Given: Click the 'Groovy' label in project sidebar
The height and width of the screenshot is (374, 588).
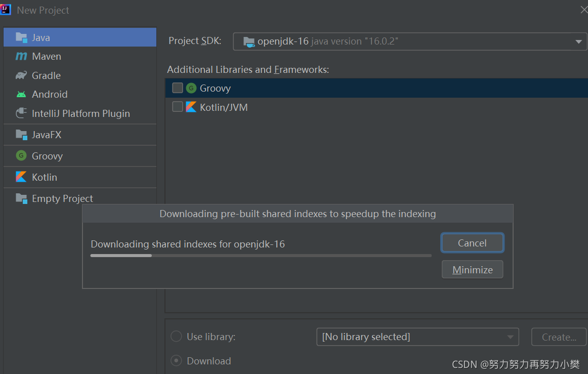Looking at the screenshot, I should 47,156.
